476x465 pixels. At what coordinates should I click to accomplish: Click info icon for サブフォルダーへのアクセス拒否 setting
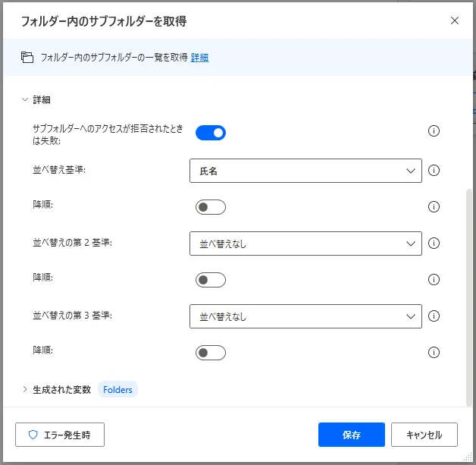434,131
